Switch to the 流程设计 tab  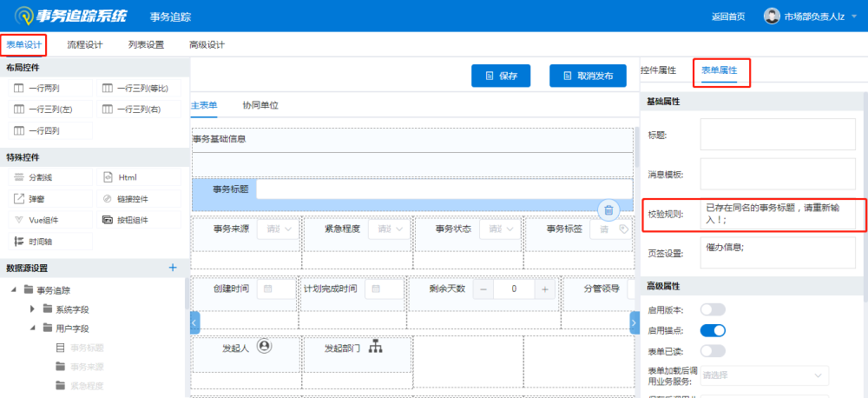pos(84,45)
